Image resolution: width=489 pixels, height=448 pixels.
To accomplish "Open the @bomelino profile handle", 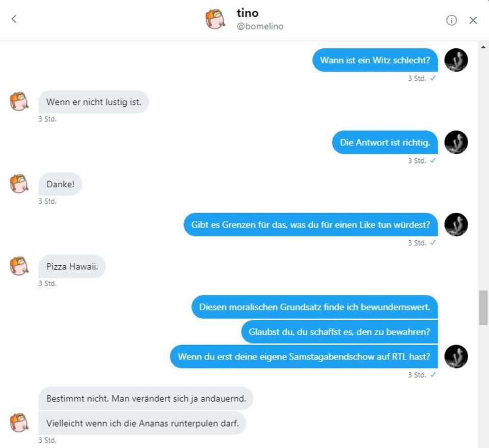I will (x=260, y=26).
